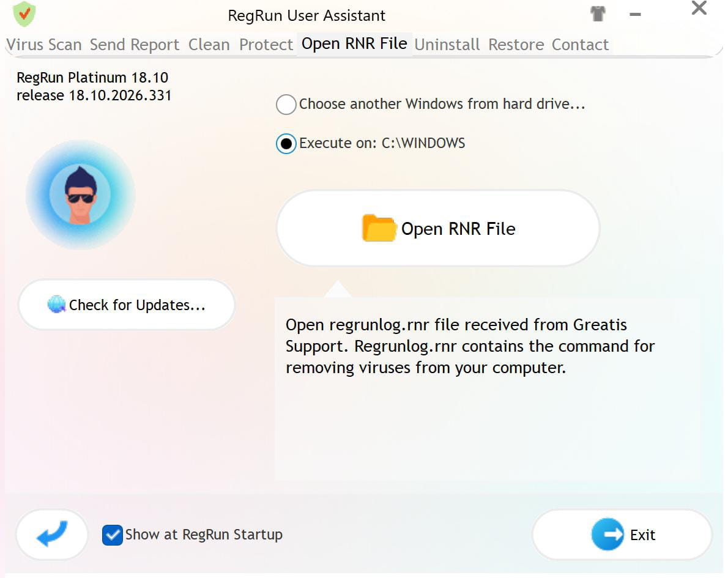Open the Send Report tab
The height and width of the screenshot is (578, 728).
point(135,45)
